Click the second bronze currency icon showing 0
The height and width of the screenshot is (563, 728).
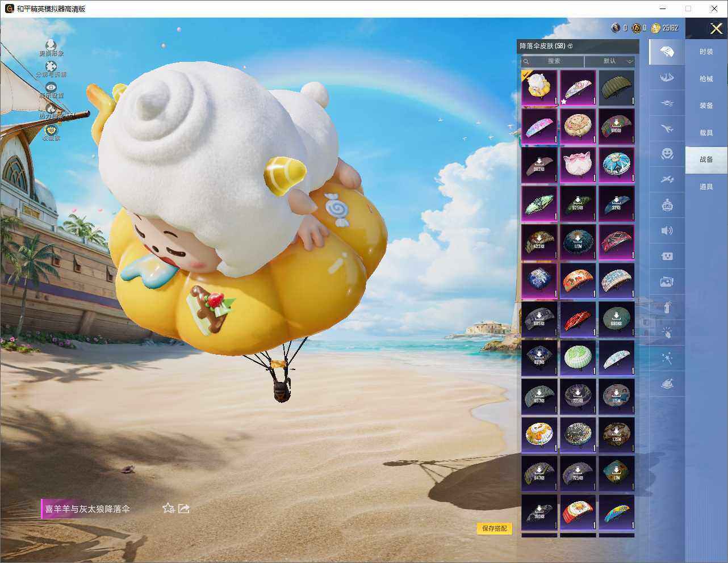click(x=636, y=28)
